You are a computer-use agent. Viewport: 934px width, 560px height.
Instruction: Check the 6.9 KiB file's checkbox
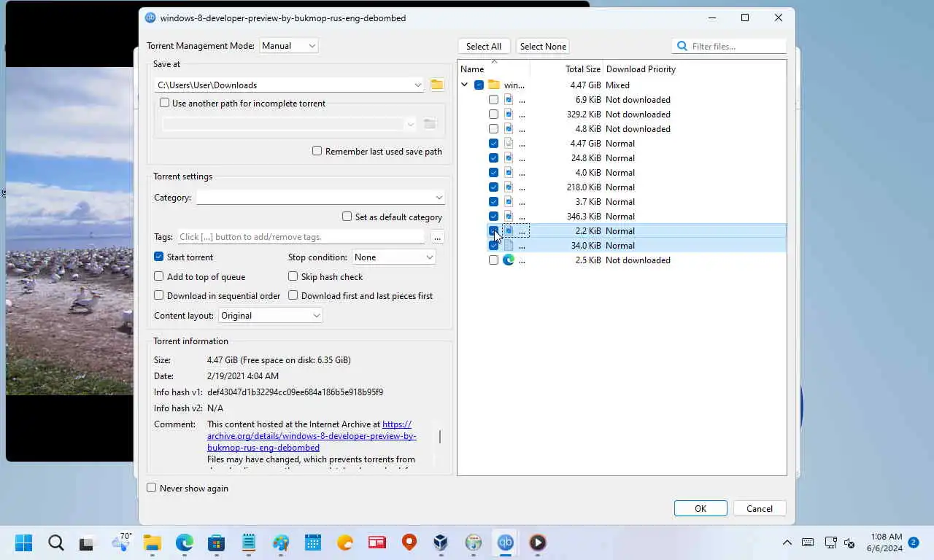tap(494, 99)
